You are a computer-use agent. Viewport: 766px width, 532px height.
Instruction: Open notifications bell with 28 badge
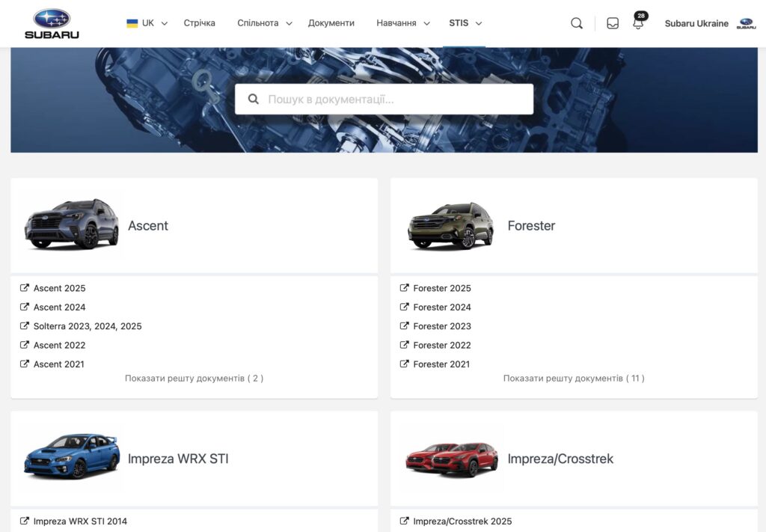(x=638, y=23)
